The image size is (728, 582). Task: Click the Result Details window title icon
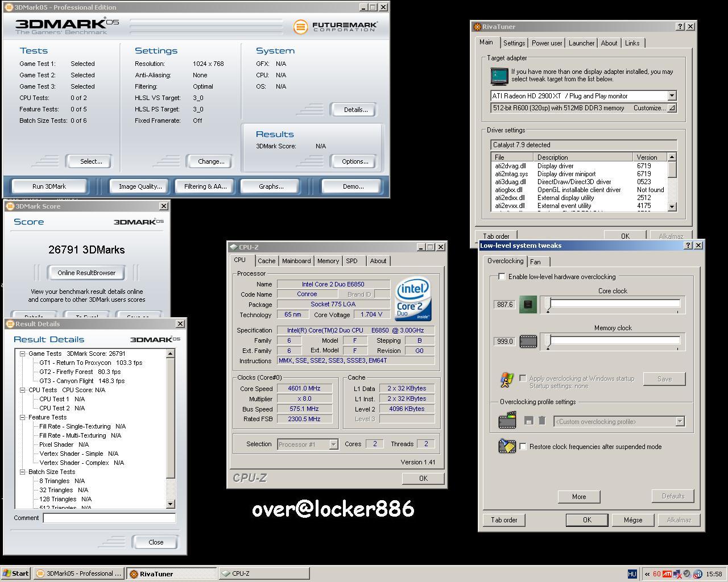10,324
